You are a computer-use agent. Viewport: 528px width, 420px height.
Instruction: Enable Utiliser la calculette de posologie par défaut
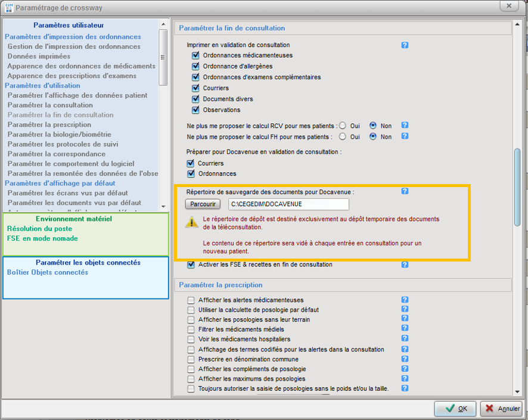(191, 310)
